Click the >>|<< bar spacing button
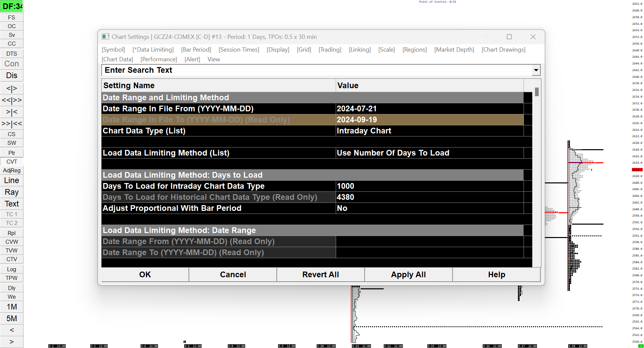The height and width of the screenshot is (348, 644). 11,124
